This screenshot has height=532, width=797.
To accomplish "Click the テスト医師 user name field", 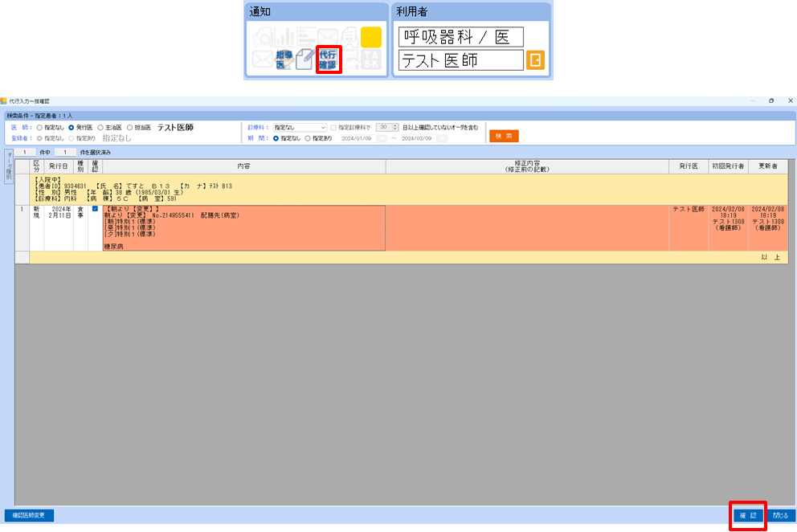I will coord(461,60).
